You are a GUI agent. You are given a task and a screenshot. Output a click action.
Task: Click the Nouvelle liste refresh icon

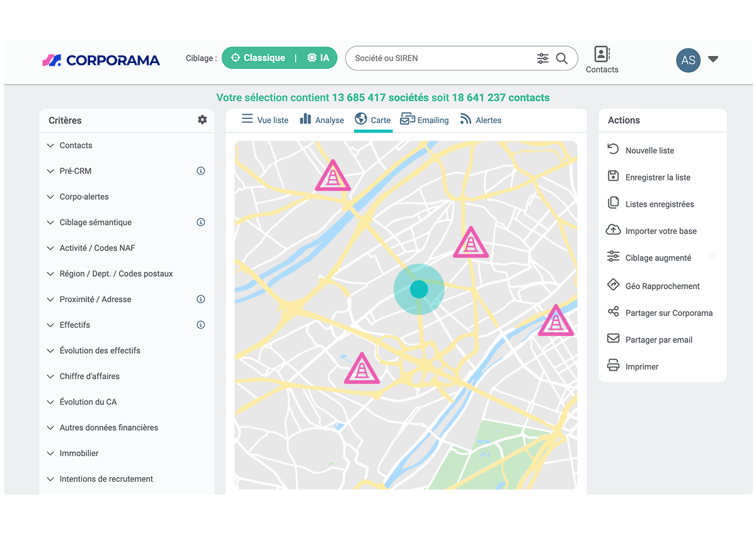[613, 149]
